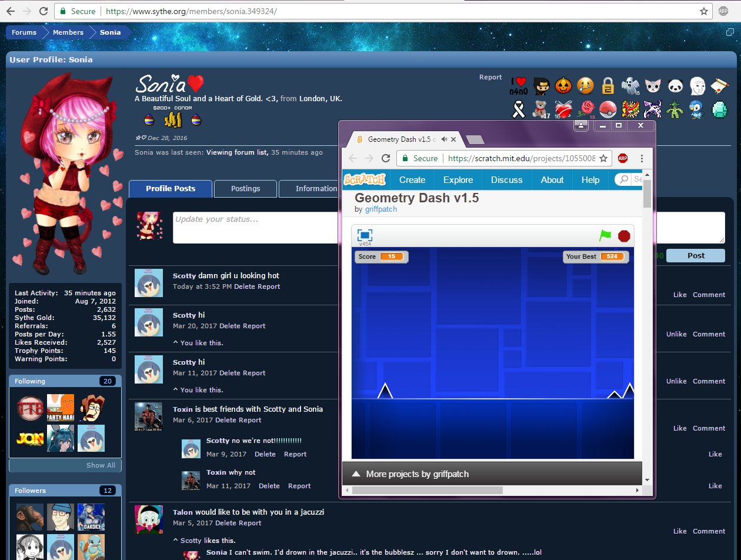Click the ghost trophy icon

coord(630,86)
